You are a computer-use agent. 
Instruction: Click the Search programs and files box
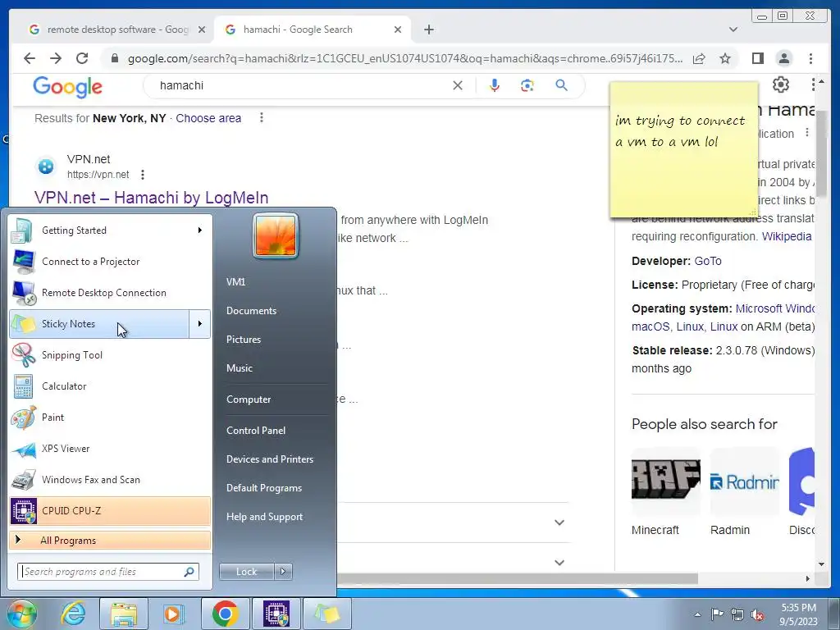click(107, 572)
